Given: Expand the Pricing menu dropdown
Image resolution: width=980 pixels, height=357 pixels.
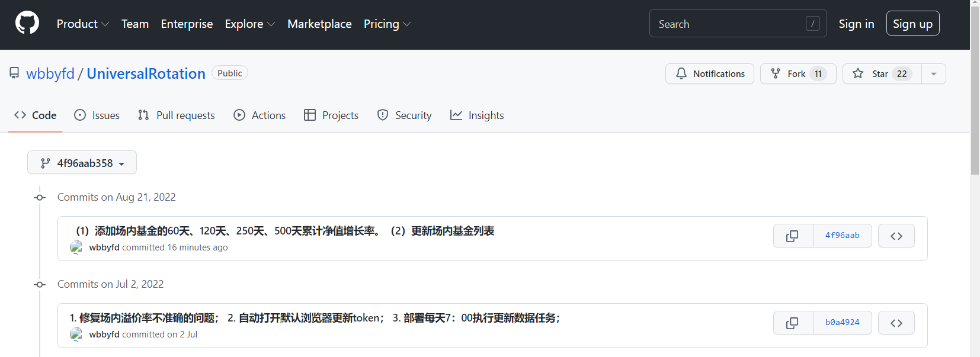Looking at the screenshot, I should (387, 24).
